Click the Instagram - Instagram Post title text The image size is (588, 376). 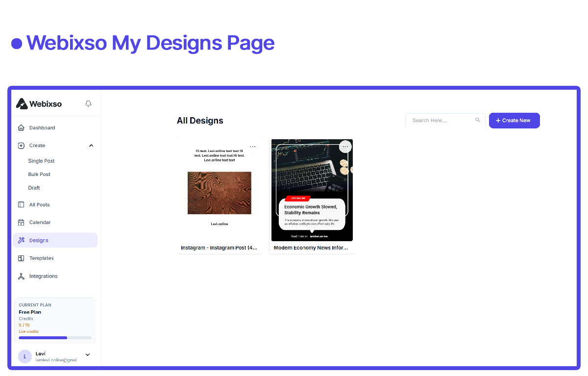pyautogui.click(x=219, y=248)
